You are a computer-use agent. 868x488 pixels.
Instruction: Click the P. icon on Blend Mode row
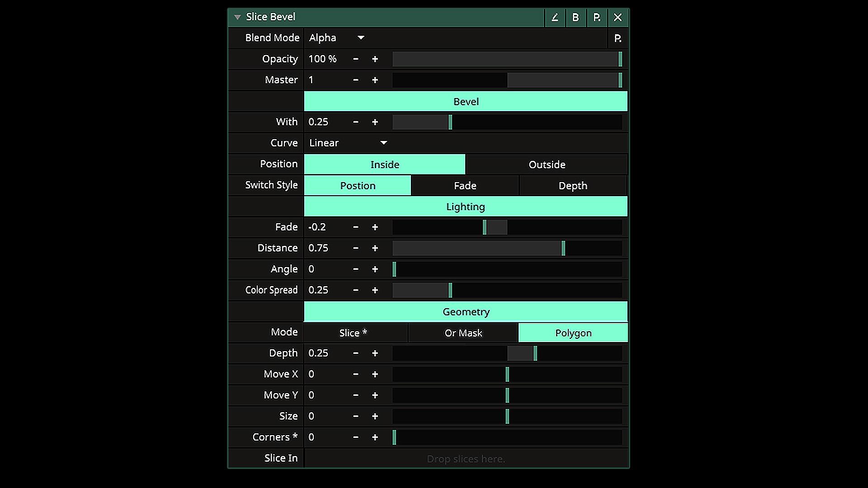tap(618, 38)
